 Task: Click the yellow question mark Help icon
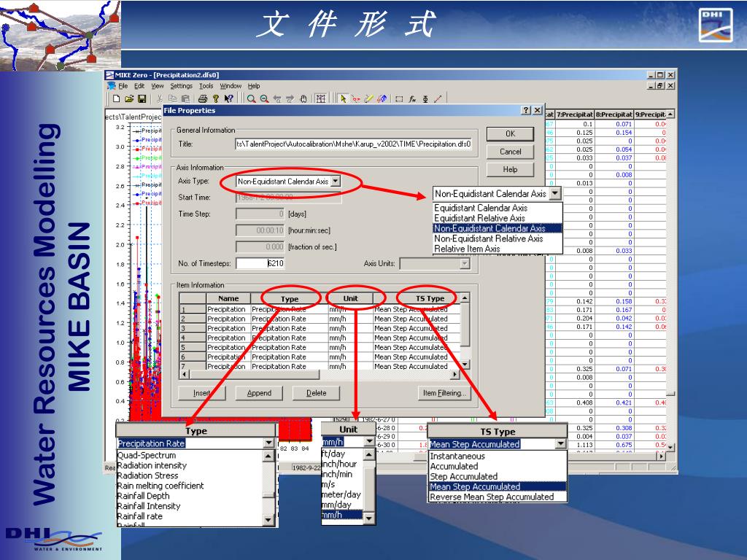tap(215, 98)
